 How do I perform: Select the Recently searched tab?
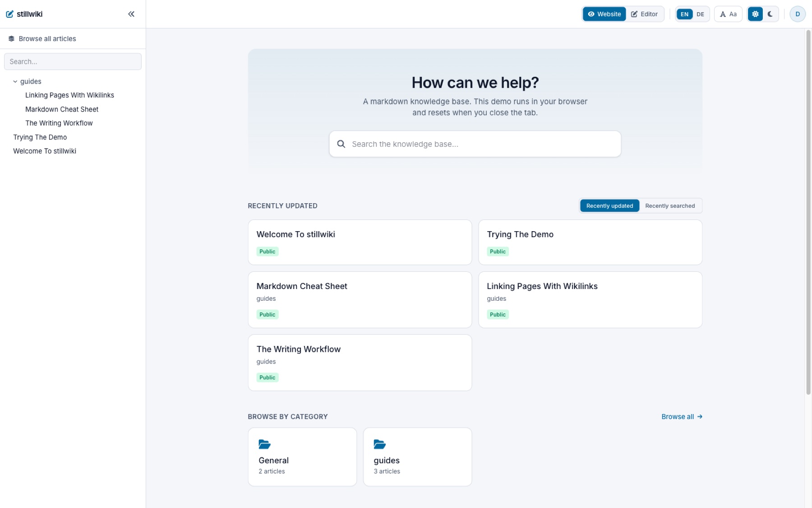[670, 206]
